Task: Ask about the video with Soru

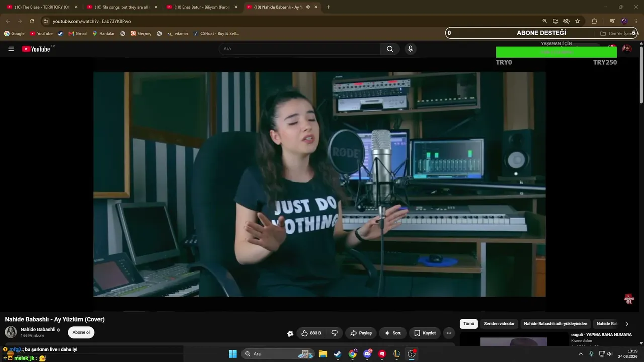Action: pyautogui.click(x=393, y=333)
